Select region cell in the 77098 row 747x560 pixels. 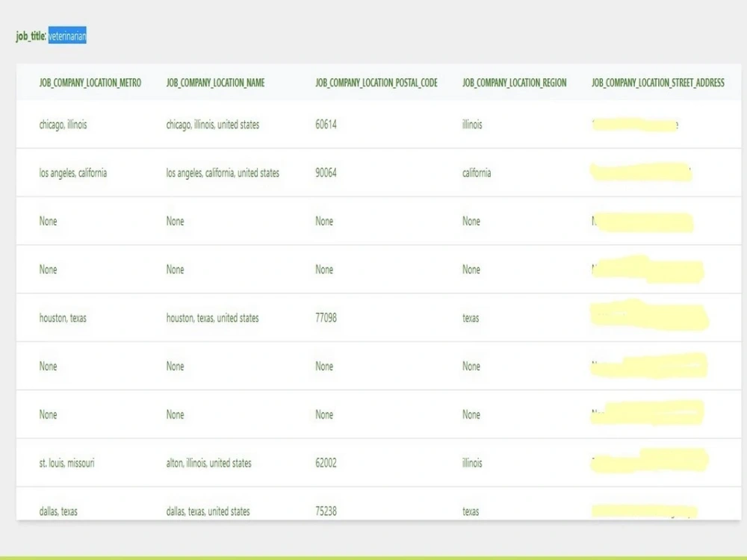[x=471, y=318]
